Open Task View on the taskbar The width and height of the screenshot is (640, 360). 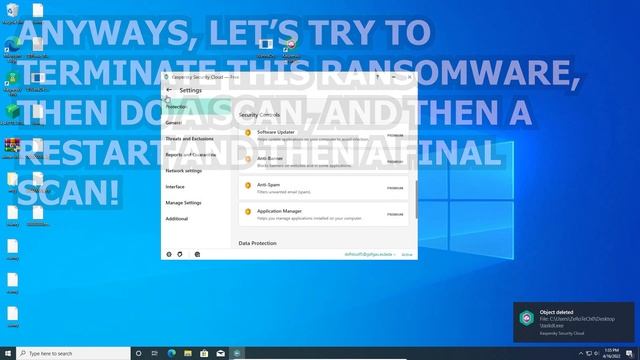155,353
